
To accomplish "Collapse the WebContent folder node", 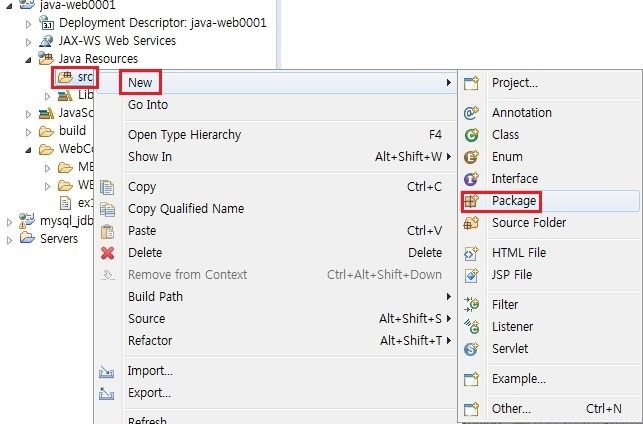I will click(28, 150).
